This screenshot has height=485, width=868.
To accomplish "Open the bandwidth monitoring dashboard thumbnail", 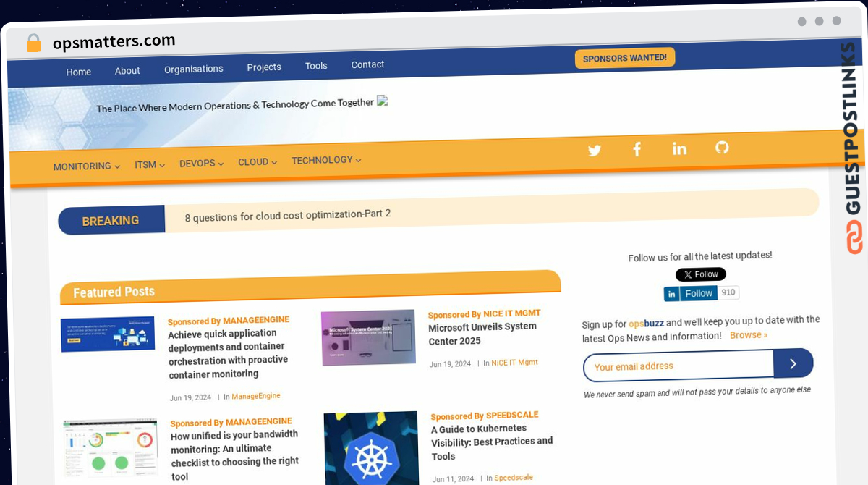I will click(111, 447).
